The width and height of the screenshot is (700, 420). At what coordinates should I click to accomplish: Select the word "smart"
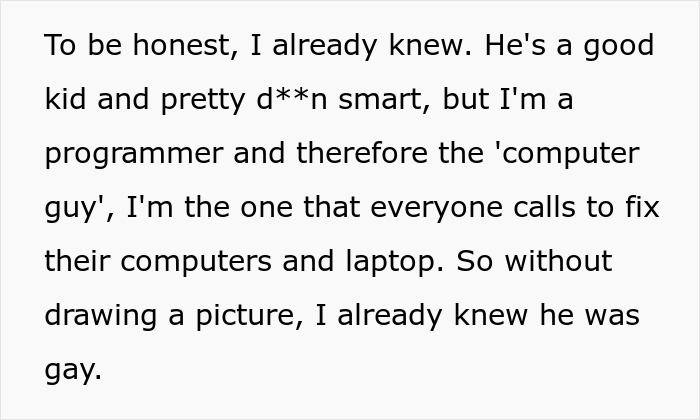click(x=380, y=100)
